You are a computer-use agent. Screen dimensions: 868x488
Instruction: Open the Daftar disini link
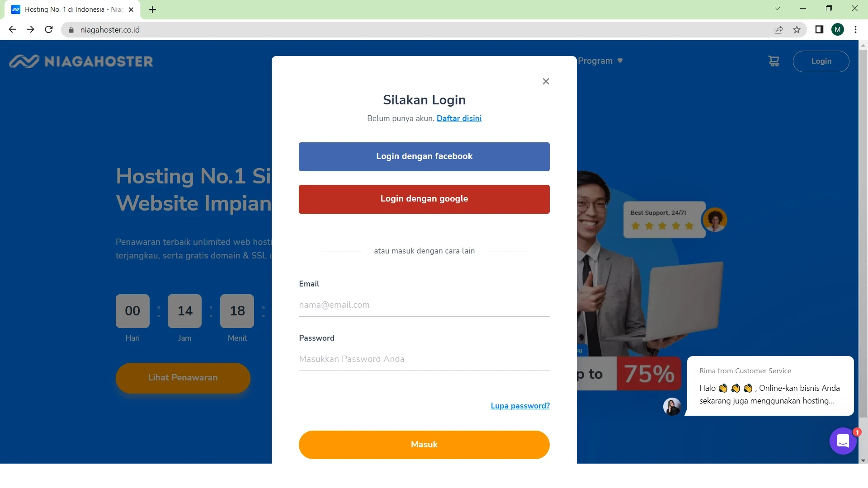coord(459,118)
